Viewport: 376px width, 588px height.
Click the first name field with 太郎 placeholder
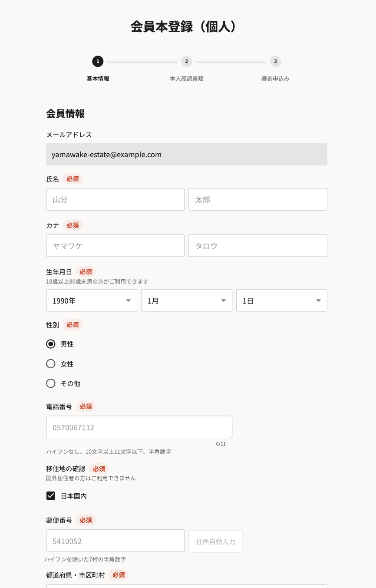pos(258,199)
